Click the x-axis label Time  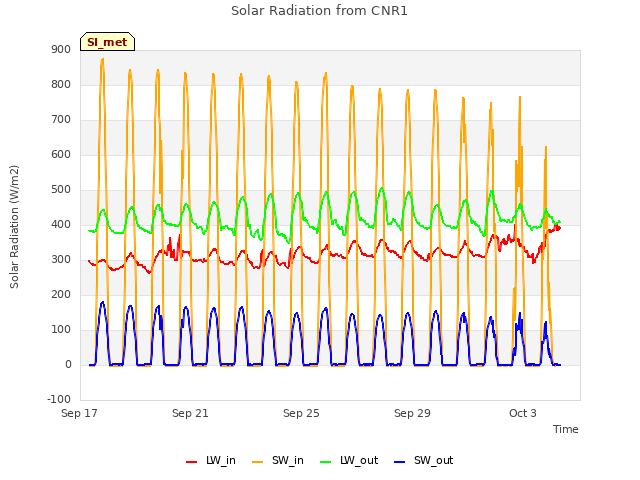point(566,429)
